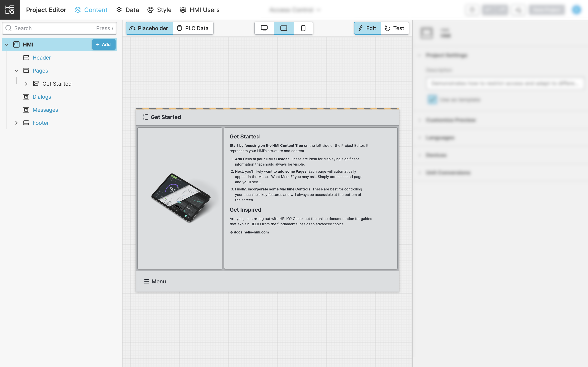Viewport: 588px width, 367px height.
Task: Switch to PLC Data mode
Action: click(x=193, y=28)
